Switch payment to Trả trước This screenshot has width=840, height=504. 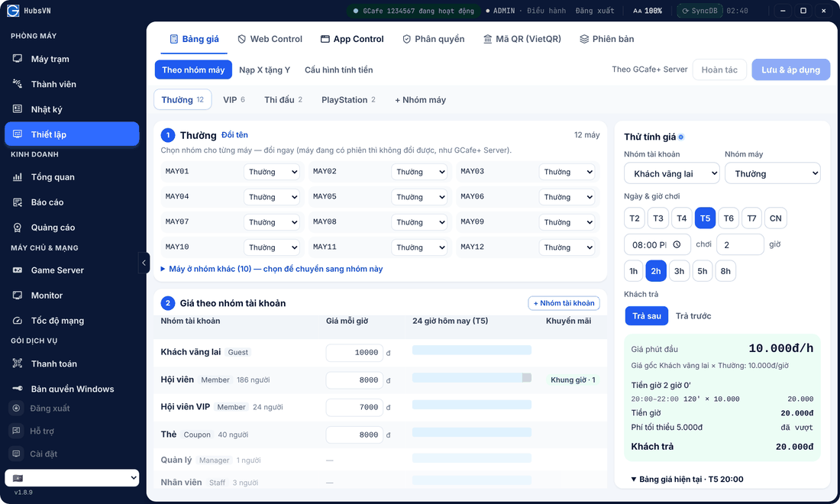(x=693, y=316)
